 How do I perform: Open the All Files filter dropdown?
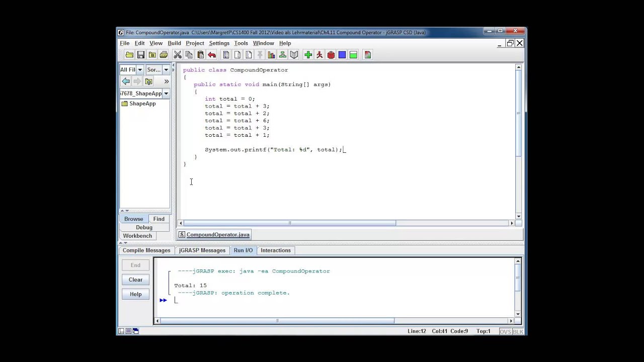pyautogui.click(x=140, y=69)
